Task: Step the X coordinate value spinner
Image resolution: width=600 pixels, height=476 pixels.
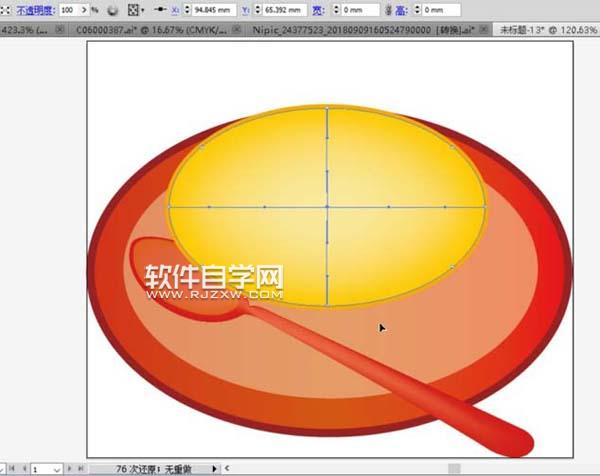Action: coord(187,10)
